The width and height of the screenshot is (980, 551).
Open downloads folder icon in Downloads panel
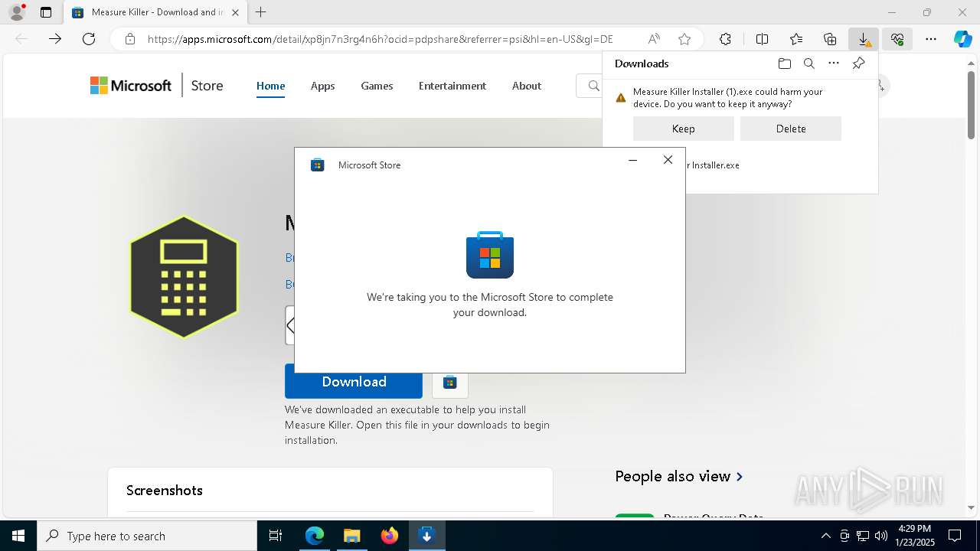(x=784, y=64)
